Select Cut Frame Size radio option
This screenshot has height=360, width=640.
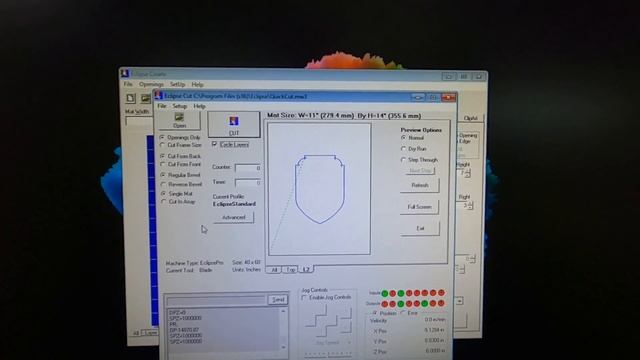[181, 145]
